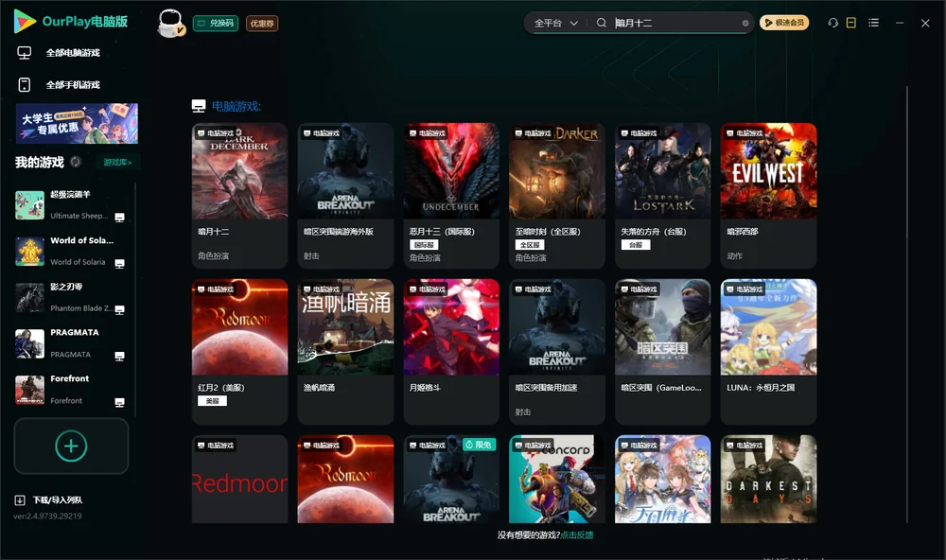Screen dimensions: 946x560
Task: Click the my games sidebar scrollbar
Action: 134,300
